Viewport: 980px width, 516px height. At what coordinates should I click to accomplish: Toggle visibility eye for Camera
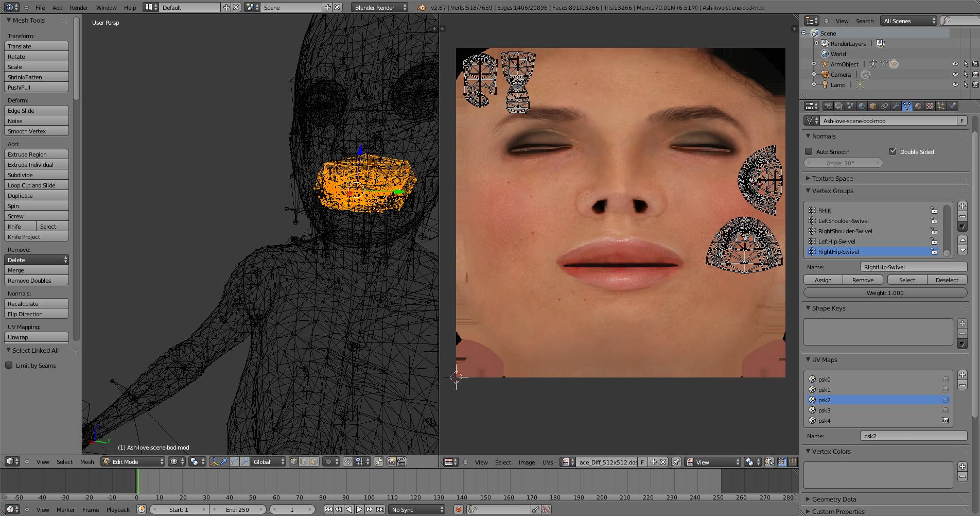pos(955,74)
